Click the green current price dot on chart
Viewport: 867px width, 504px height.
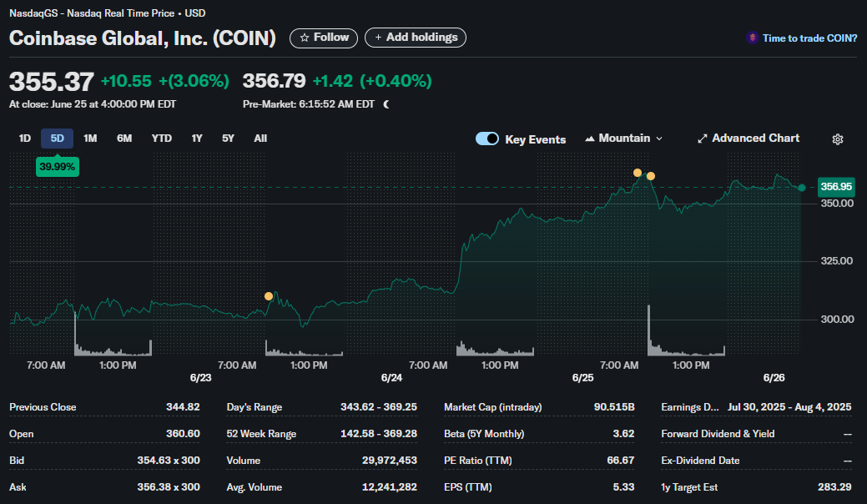(802, 188)
